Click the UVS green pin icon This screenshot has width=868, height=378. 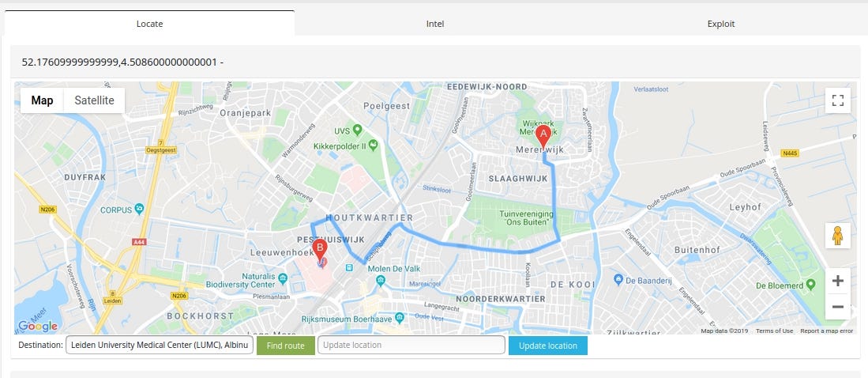point(357,130)
